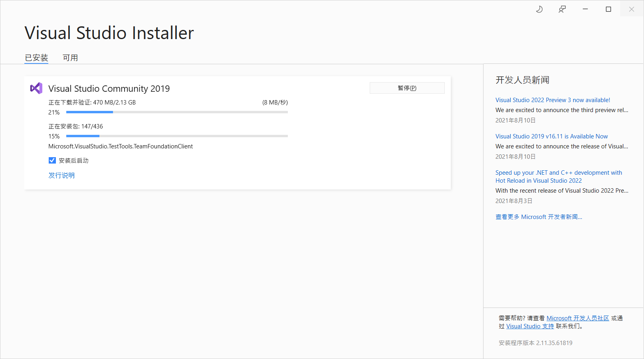This screenshot has width=644, height=359.
Task: Open 查看更多 Microsoft 开发者新闻 link
Action: click(539, 217)
